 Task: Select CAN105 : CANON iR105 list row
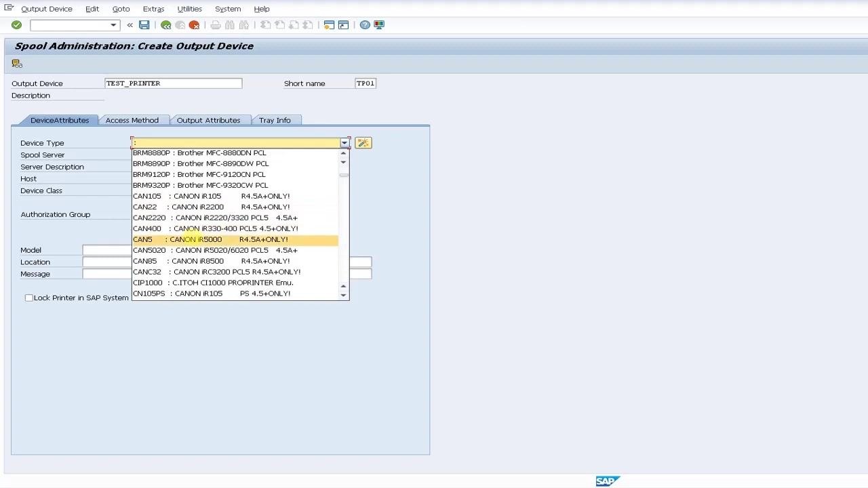(235, 196)
